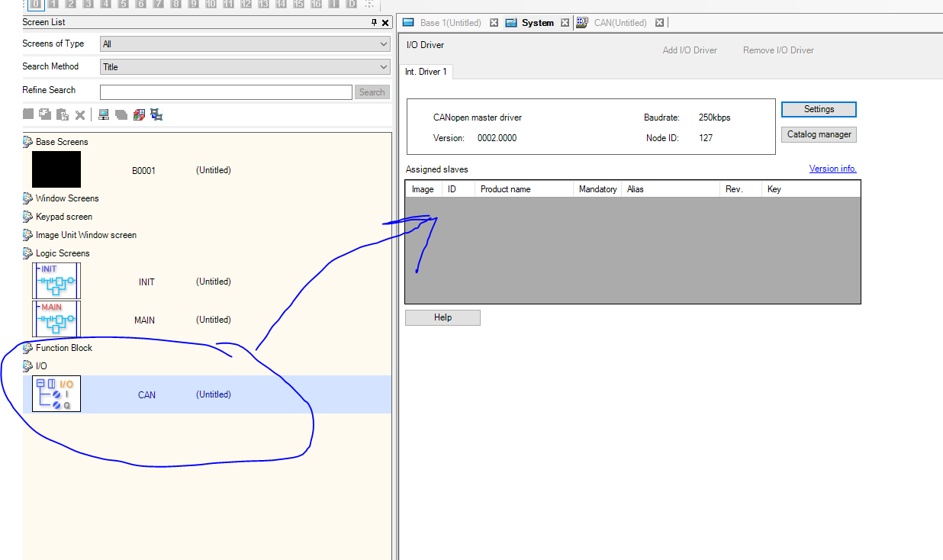Open the Catalog manager

819,134
